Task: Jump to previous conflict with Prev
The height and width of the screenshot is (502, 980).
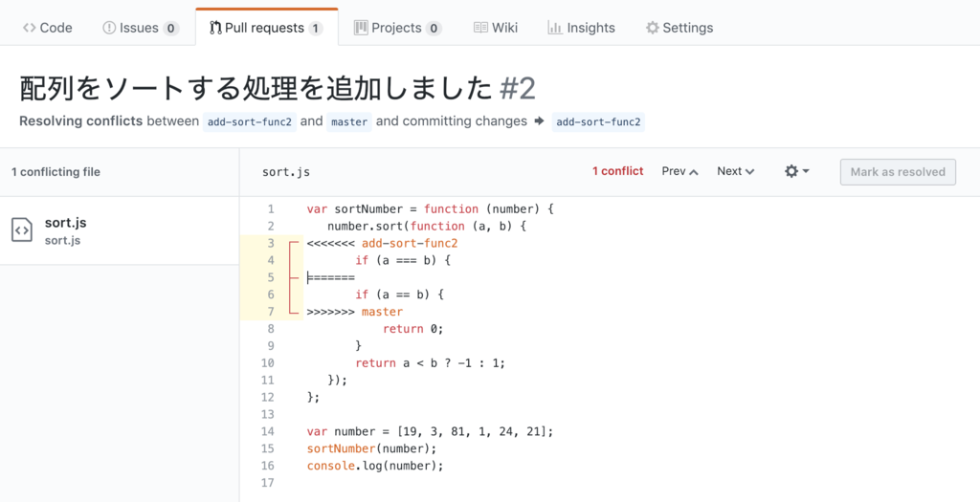Action: (680, 171)
